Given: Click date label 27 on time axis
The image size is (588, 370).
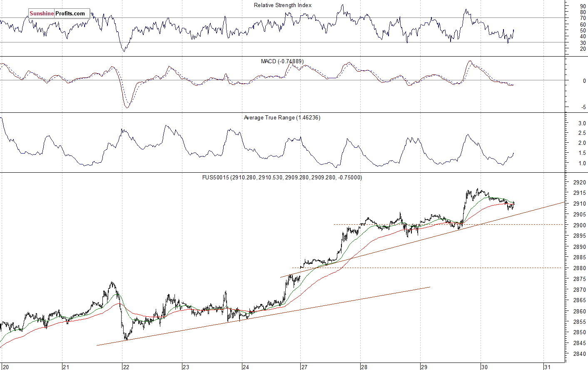Looking at the screenshot, I should (x=304, y=367).
